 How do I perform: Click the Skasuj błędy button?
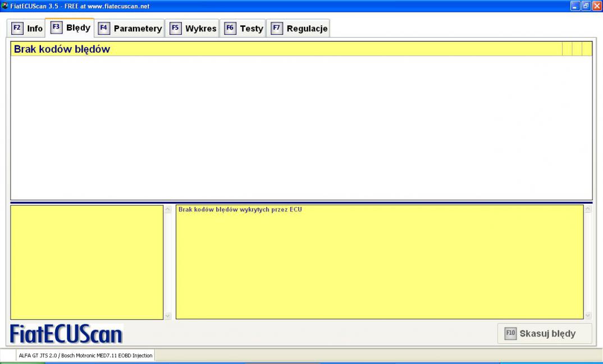pos(545,333)
